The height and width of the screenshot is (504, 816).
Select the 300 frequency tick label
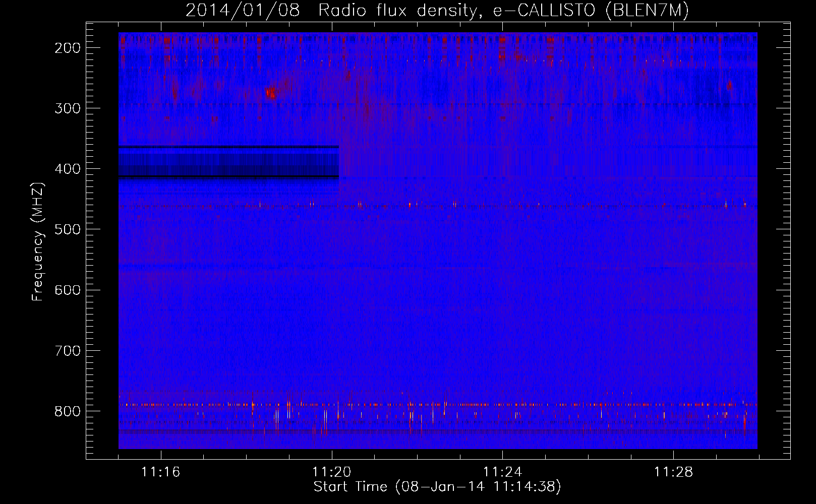tap(67, 108)
